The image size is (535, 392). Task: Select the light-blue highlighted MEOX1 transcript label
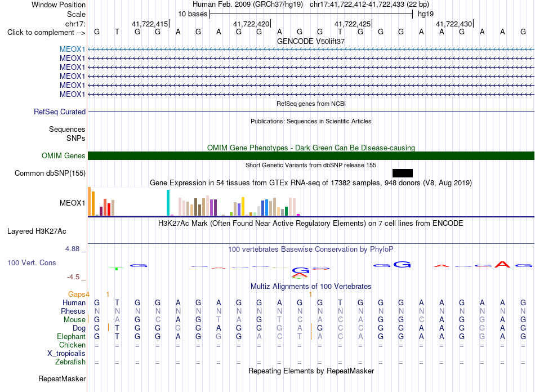(72, 49)
